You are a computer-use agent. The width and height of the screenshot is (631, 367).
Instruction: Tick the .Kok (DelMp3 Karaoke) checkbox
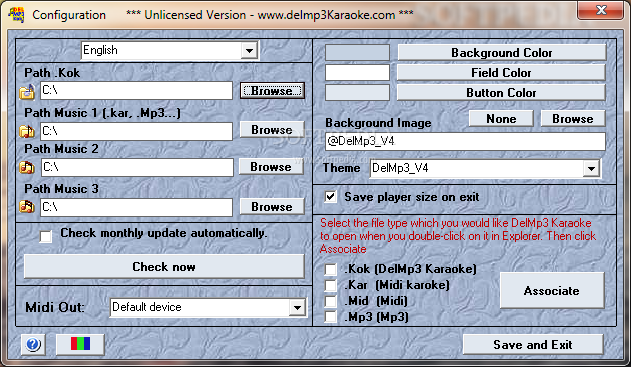tap(330, 269)
